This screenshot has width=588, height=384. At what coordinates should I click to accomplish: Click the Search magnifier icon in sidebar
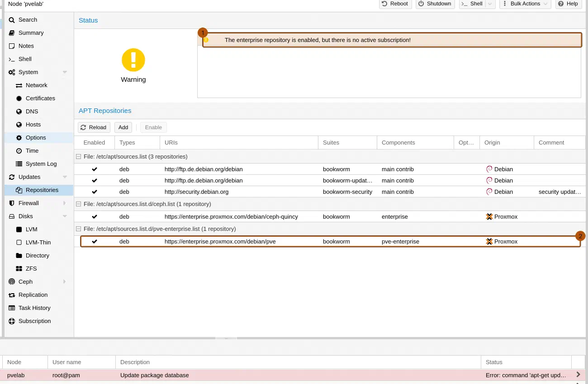click(x=12, y=20)
